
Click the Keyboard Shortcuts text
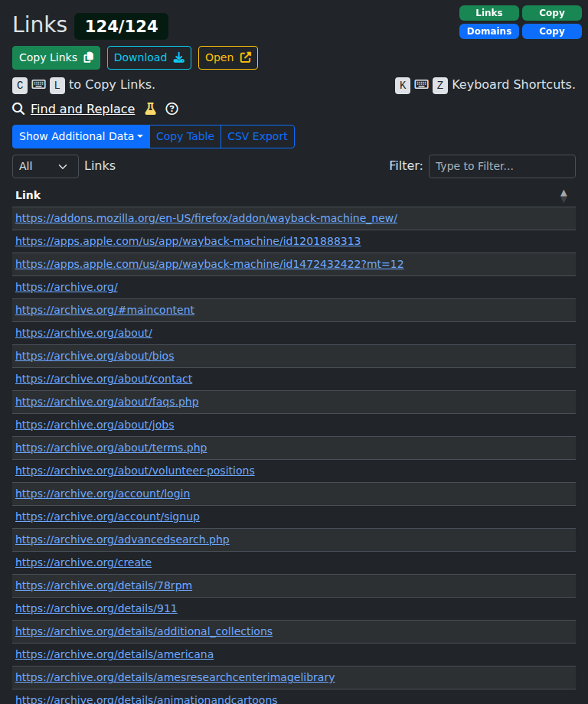pos(514,84)
